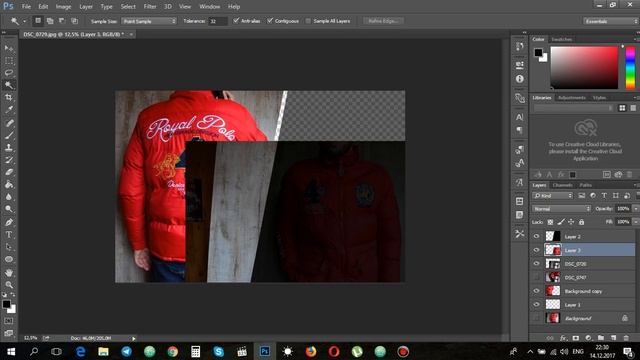Viewport: 640px width, 360px height.
Task: Click the hue spectrum slider
Action: pos(630,67)
